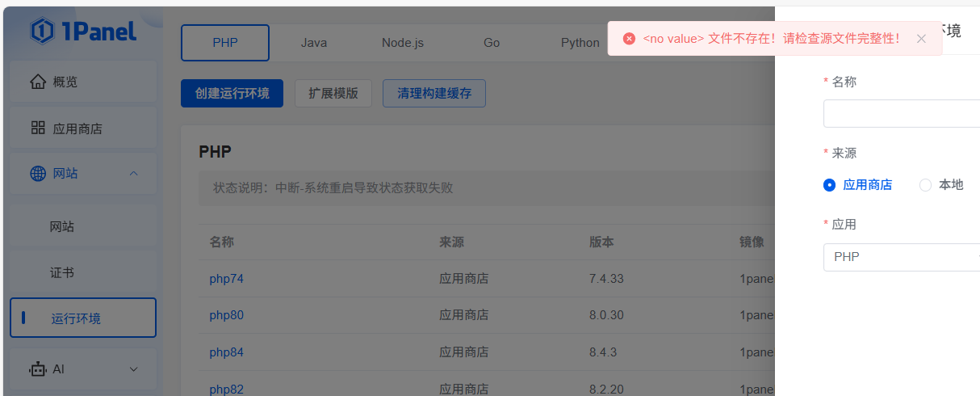The height and width of the screenshot is (396, 980).
Task: Click 清理构建缓存 button
Action: [433, 94]
